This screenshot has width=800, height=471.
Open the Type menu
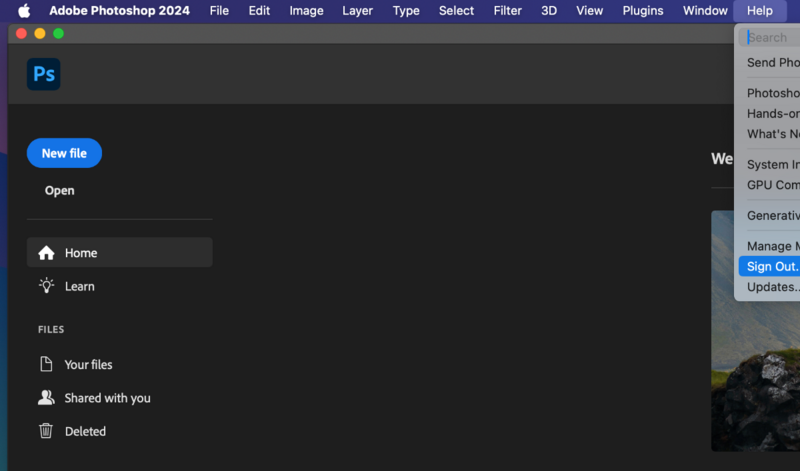[x=406, y=11]
